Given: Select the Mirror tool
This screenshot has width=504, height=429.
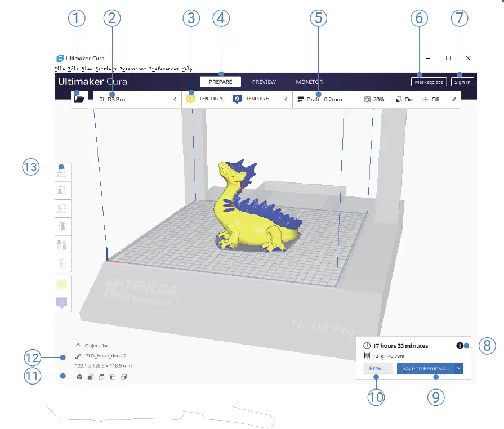Looking at the screenshot, I should (63, 226).
